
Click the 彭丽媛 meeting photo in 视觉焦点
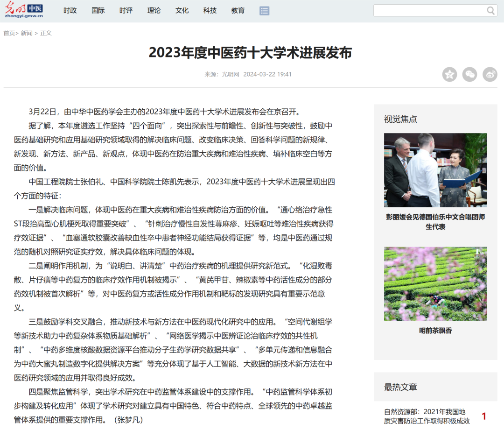pyautogui.click(x=435, y=170)
